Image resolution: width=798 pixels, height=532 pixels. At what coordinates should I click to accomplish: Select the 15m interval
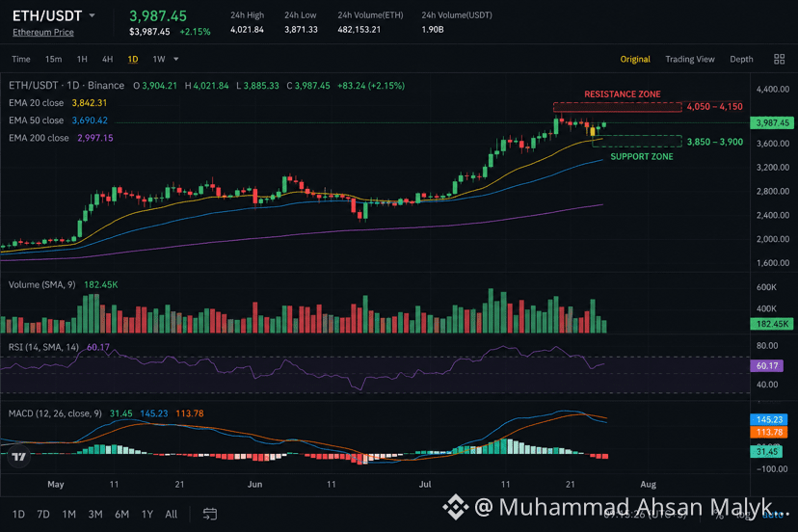[x=53, y=59]
